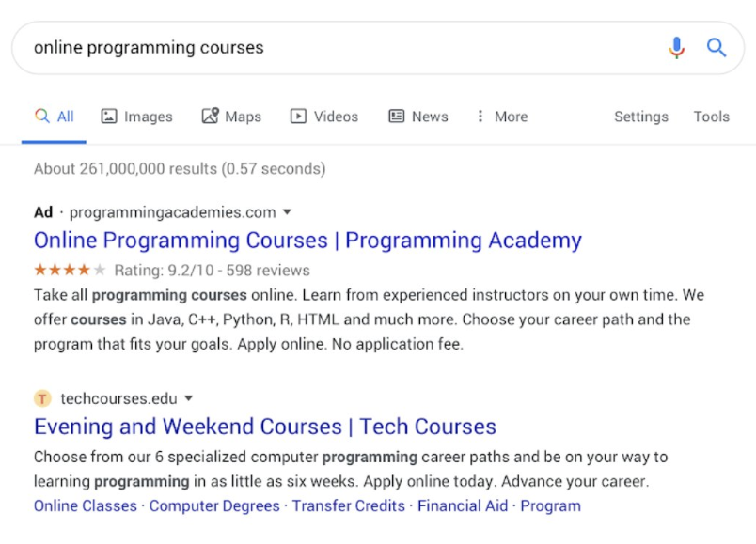The height and width of the screenshot is (544, 756).
Task: Click 'About 261,000,000 results' text
Action: tap(125, 168)
